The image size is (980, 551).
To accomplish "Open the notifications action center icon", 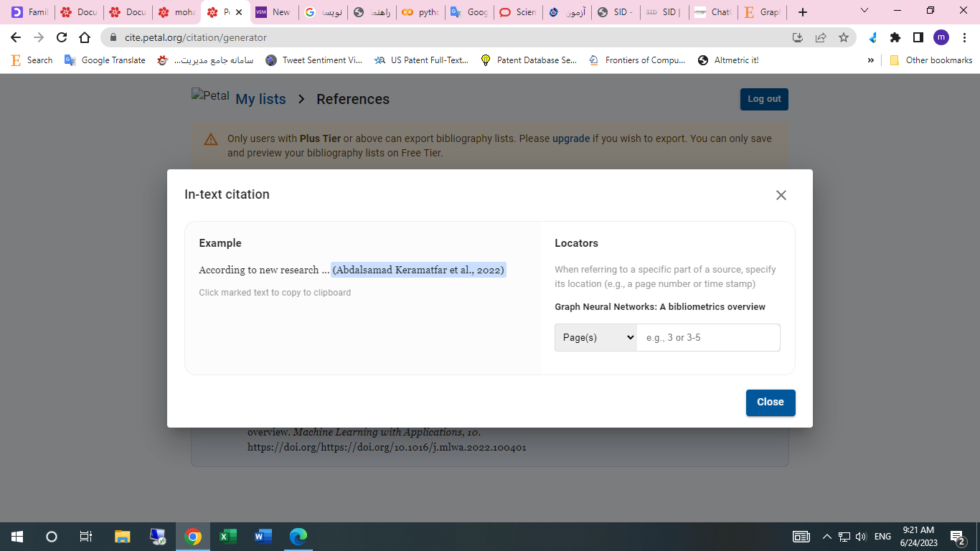I will pyautogui.click(x=957, y=537).
